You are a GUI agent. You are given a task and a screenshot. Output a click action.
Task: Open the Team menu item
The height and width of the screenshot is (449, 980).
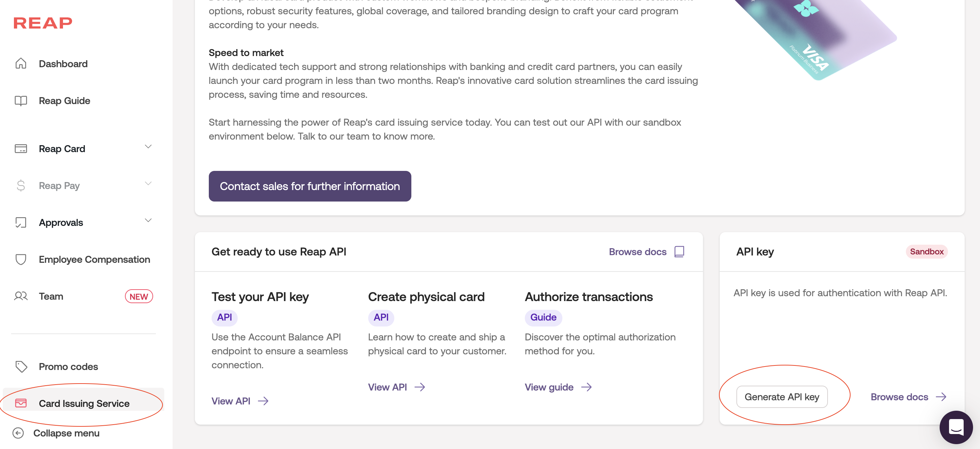pyautogui.click(x=83, y=296)
